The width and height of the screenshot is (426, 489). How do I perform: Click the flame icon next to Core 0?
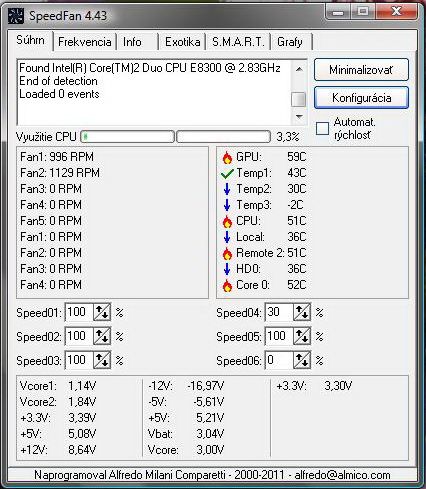[x=227, y=285]
